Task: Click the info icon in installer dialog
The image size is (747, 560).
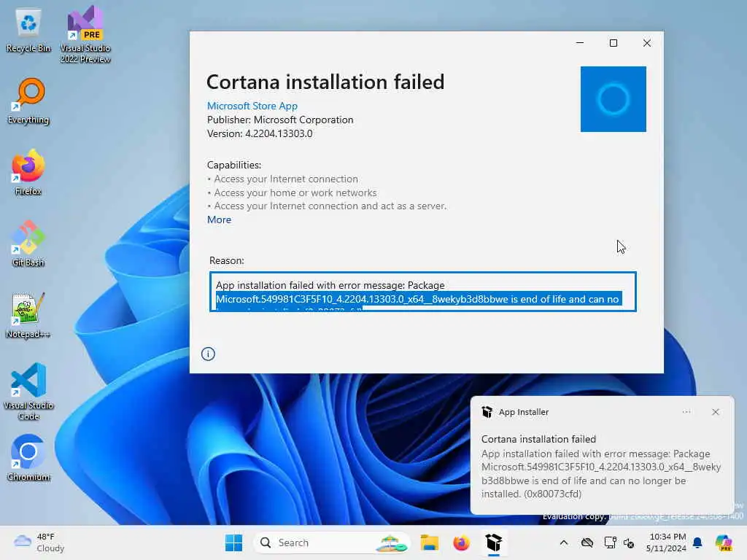Action: 208,354
